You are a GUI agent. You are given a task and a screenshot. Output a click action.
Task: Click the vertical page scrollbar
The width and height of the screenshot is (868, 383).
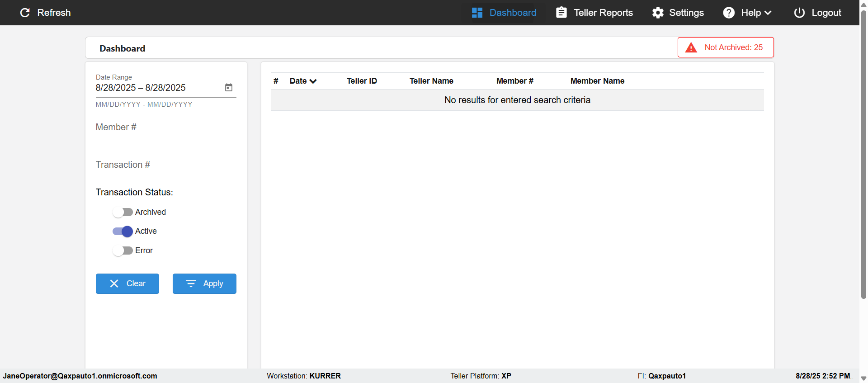click(x=863, y=154)
